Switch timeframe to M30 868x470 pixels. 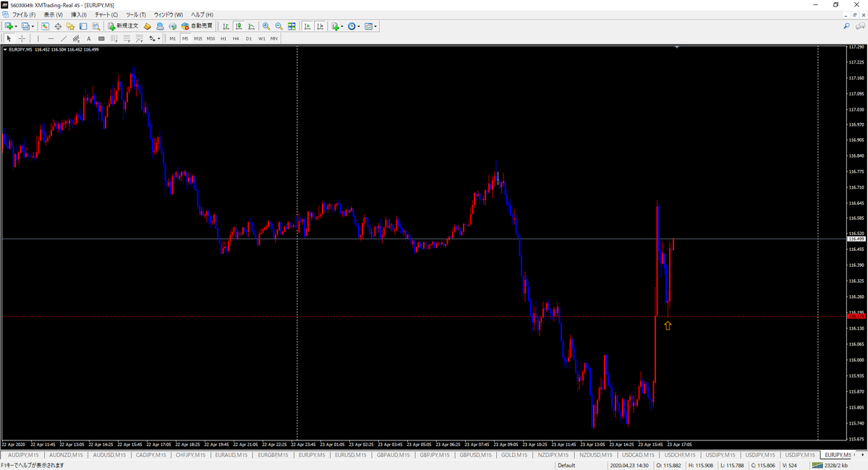pyautogui.click(x=210, y=38)
